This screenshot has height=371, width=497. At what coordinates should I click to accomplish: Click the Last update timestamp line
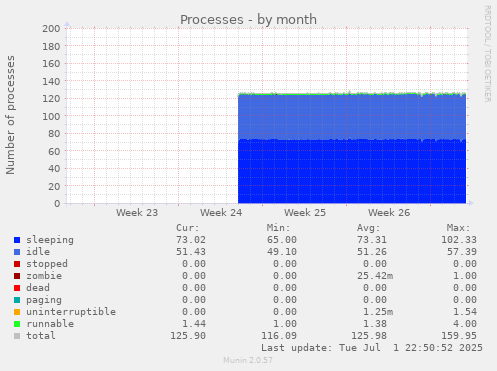372,348
